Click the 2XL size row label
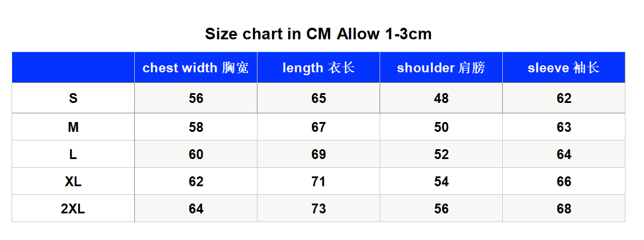 tap(73, 209)
